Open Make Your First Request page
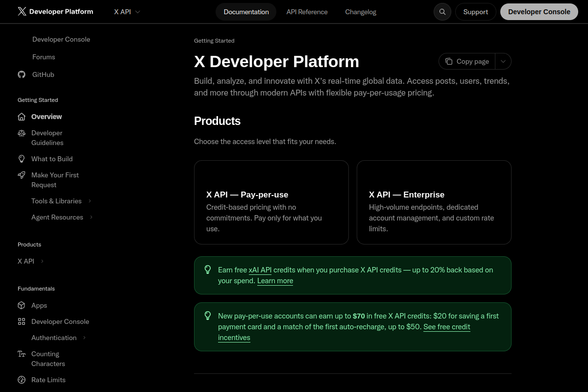588x392 pixels. [55, 180]
